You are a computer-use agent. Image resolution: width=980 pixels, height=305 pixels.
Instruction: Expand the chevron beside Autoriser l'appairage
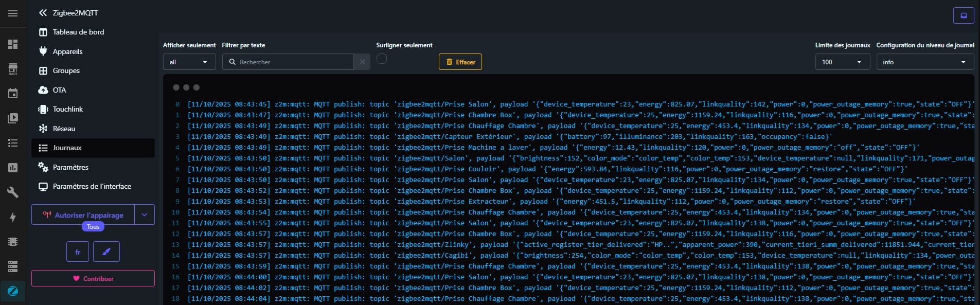(x=145, y=215)
